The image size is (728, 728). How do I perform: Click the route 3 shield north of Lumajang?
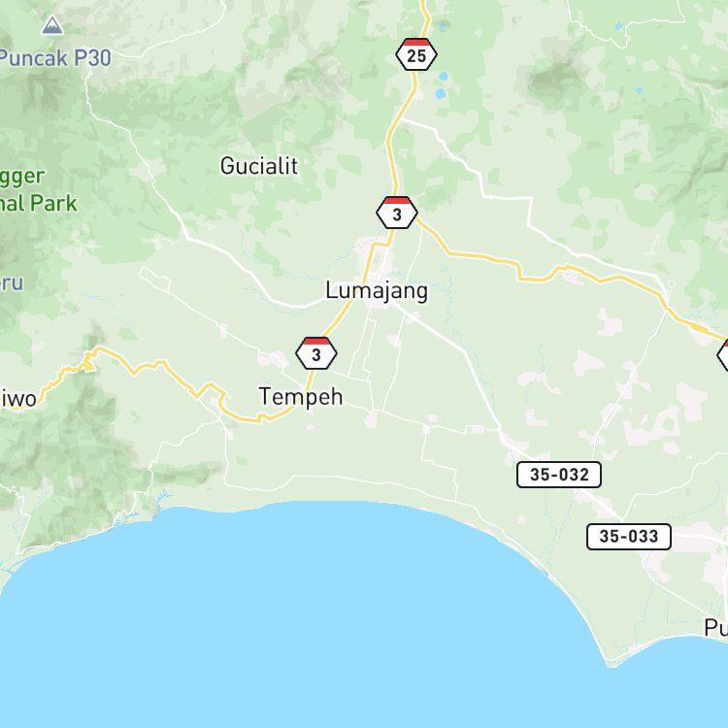396,213
